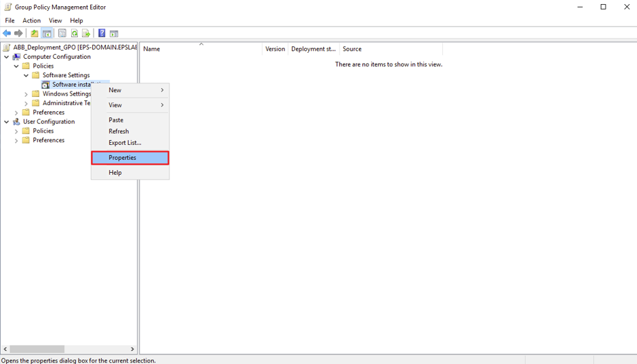Choose Export List... in the context menu
The width and height of the screenshot is (637, 364).
(125, 143)
